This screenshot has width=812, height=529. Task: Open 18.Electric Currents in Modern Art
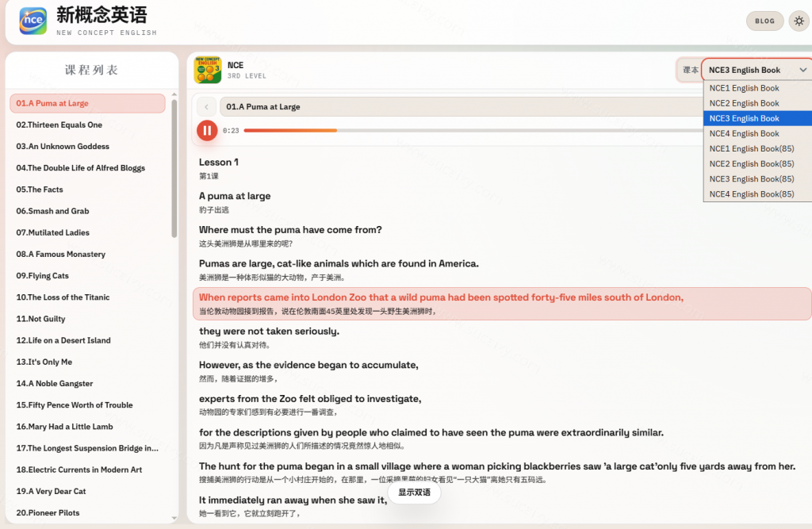click(x=87, y=470)
